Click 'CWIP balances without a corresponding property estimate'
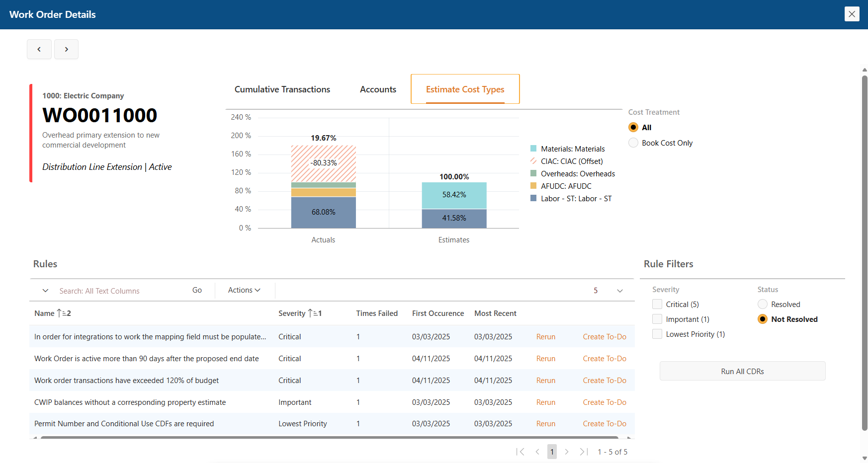Image resolution: width=868 pixels, height=463 pixels. [x=130, y=402]
